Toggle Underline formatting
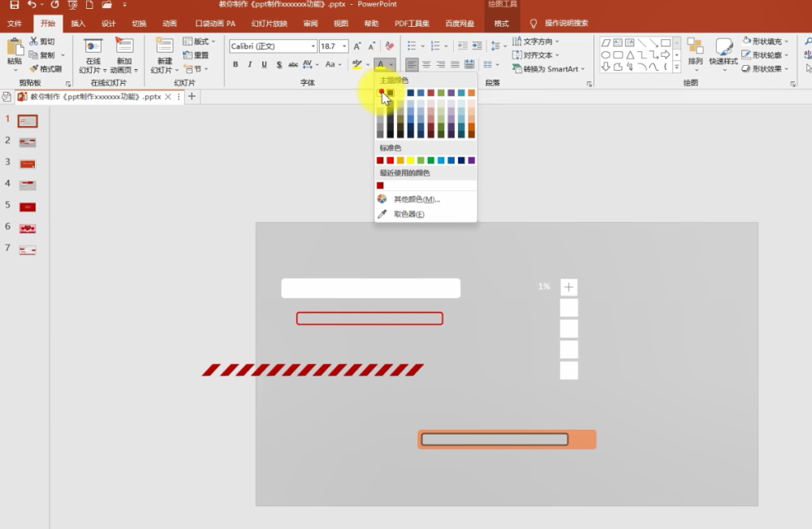This screenshot has height=529, width=812. point(264,64)
